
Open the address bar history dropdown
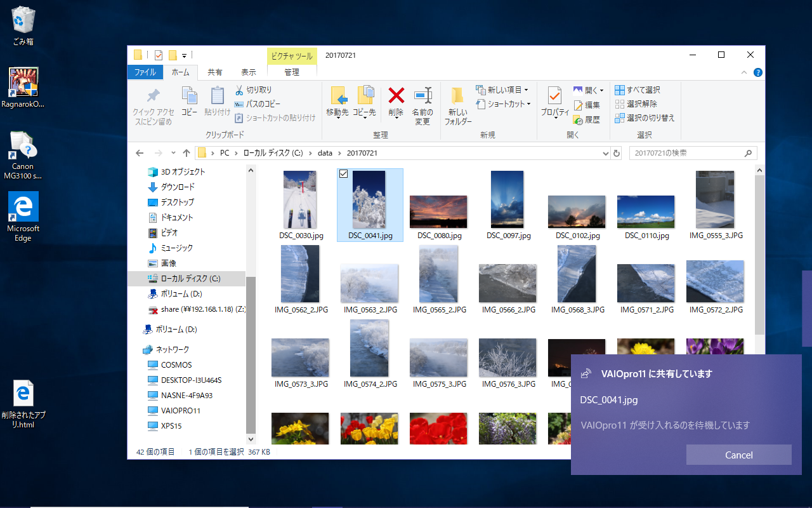point(604,153)
